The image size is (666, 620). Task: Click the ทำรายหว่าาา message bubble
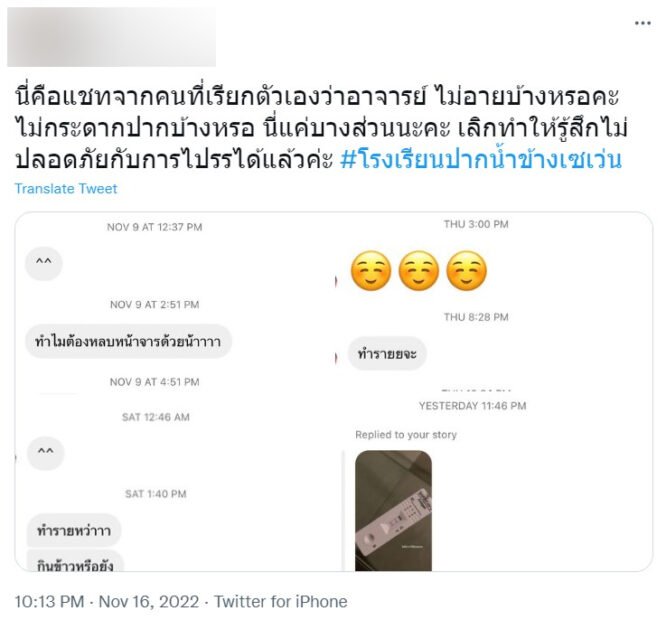click(x=74, y=530)
